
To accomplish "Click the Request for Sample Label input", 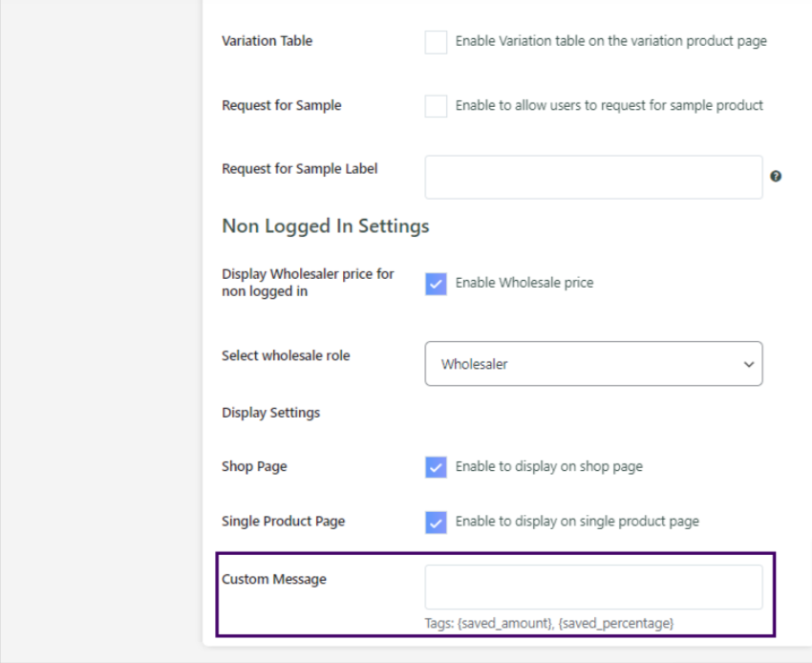I will [593, 177].
